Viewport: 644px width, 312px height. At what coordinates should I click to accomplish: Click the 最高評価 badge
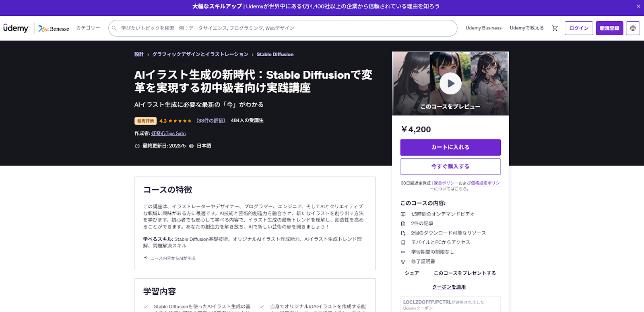pos(145,121)
